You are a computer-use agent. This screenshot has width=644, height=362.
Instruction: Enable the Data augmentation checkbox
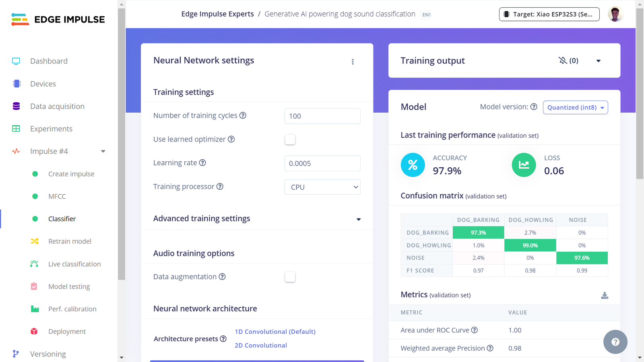pyautogui.click(x=290, y=277)
